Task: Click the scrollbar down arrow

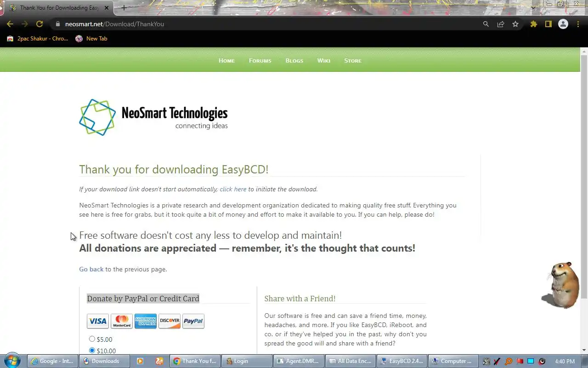Action: tap(584, 350)
